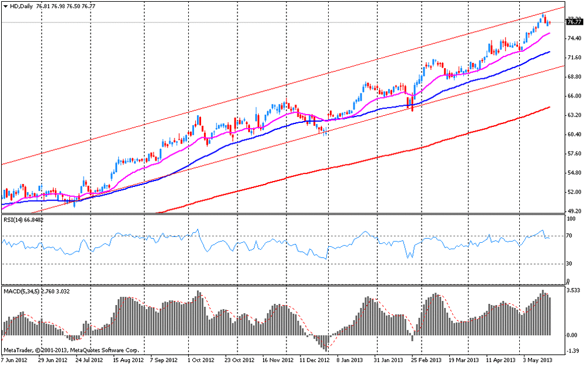Click the 7 Sep 2012 date label
This screenshot has width=588, height=365.
click(164, 360)
